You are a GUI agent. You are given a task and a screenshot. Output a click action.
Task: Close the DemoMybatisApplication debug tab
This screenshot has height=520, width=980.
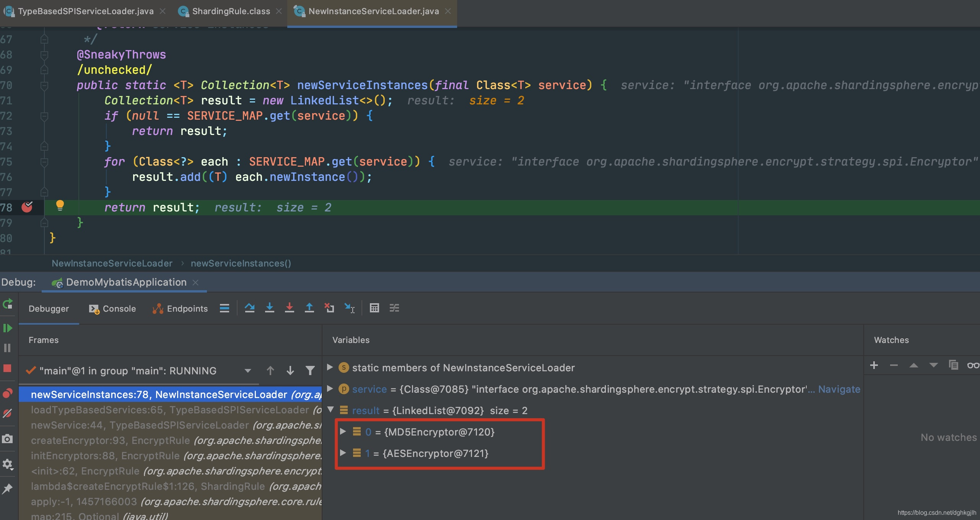195,283
